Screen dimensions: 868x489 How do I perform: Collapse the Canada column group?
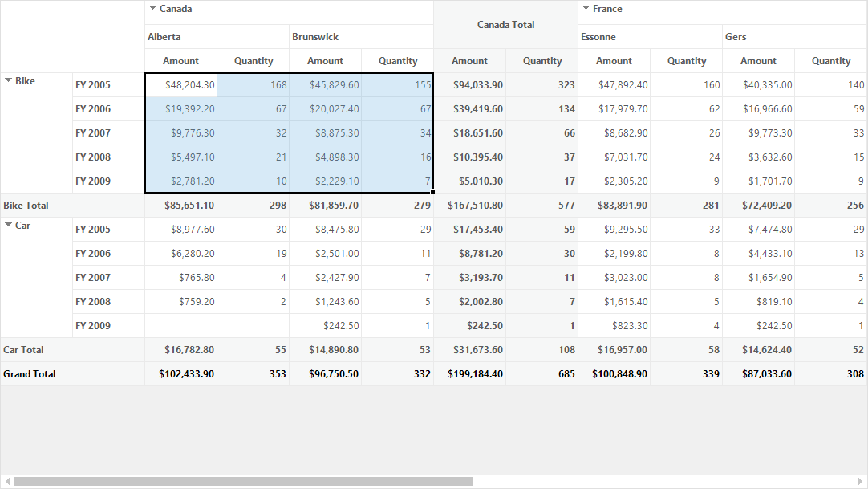152,8
